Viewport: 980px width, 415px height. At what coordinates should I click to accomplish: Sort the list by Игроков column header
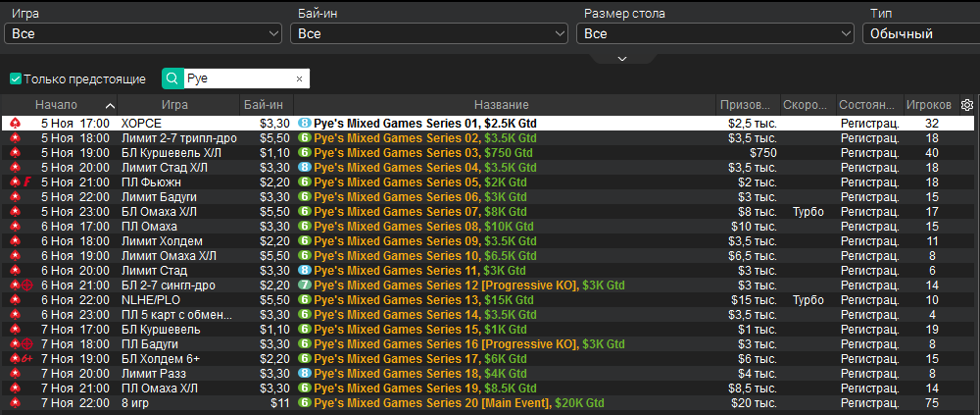pyautogui.click(x=928, y=105)
